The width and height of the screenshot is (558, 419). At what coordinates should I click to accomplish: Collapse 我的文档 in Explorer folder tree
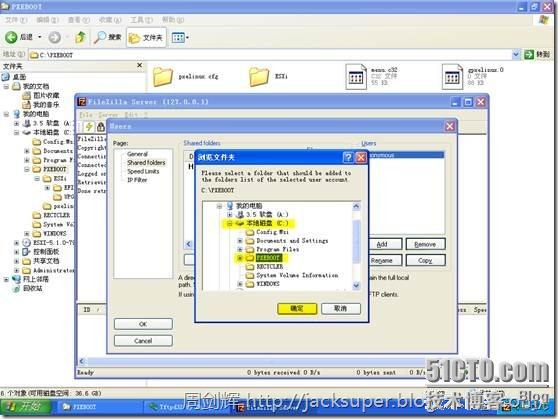pos(6,87)
